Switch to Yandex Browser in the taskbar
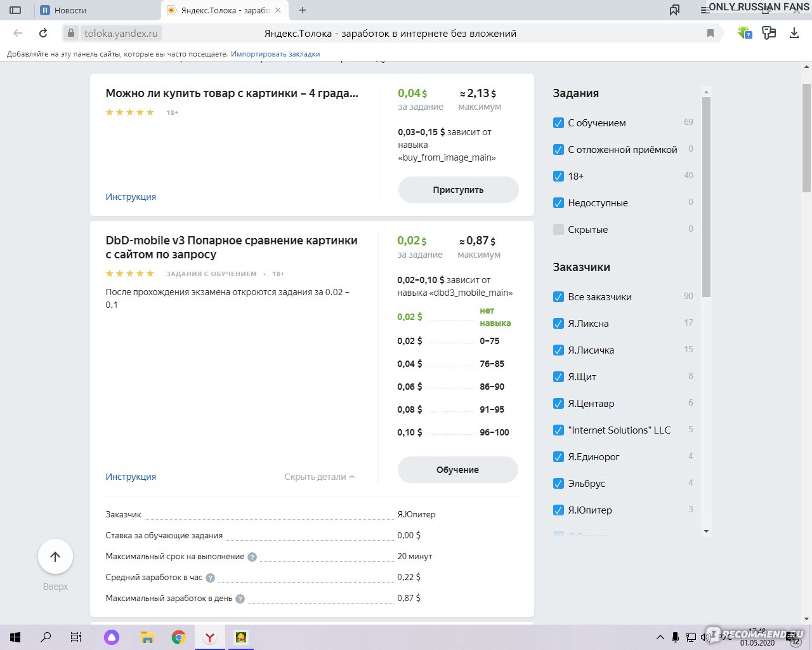The image size is (812, 650). pyautogui.click(x=210, y=637)
